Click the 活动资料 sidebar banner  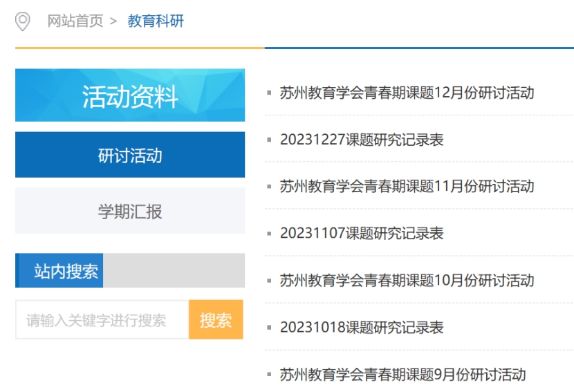tap(130, 95)
